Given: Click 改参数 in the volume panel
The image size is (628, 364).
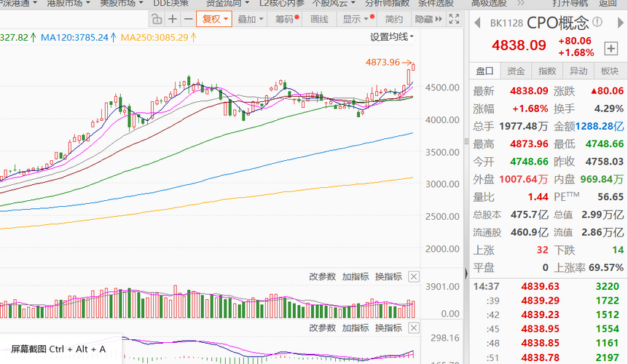Looking at the screenshot, I should point(323,277).
